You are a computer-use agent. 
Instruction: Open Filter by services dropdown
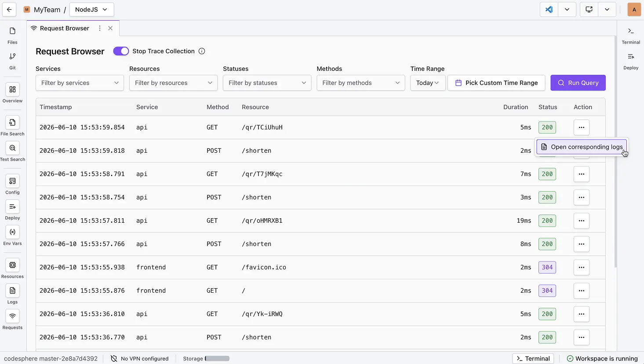[80, 83]
